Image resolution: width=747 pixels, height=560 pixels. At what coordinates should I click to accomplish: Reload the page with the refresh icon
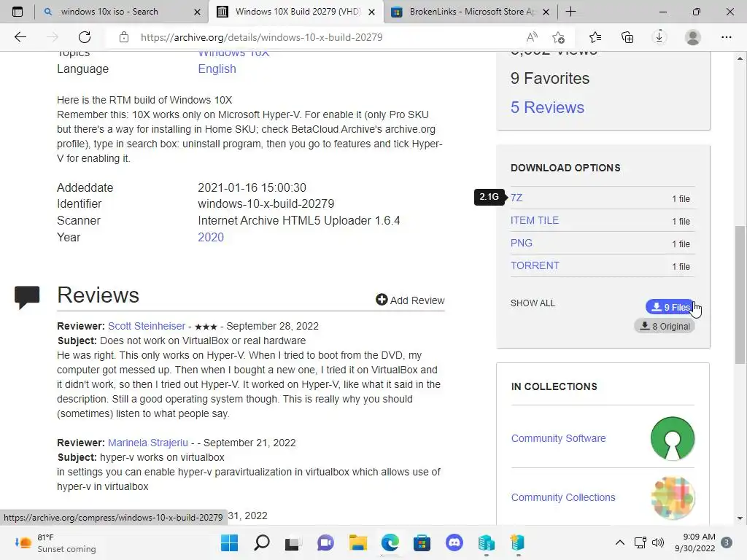click(x=85, y=37)
